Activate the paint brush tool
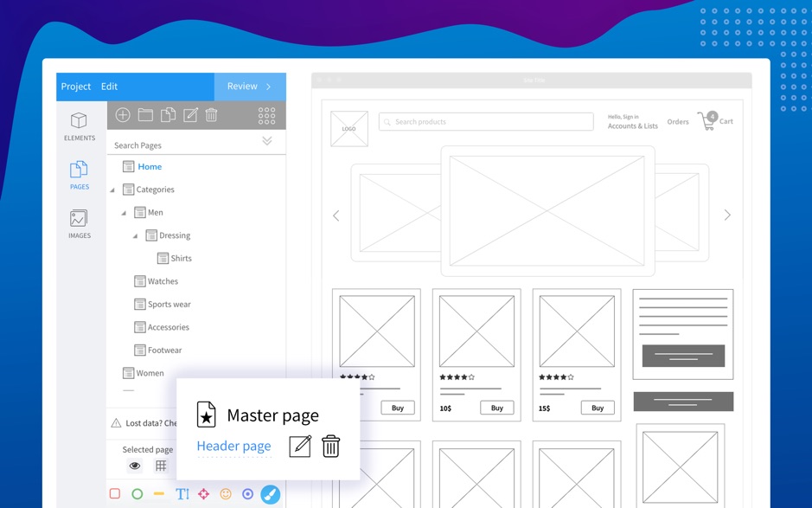Viewport: 812px width, 508px height. pyautogui.click(x=270, y=494)
